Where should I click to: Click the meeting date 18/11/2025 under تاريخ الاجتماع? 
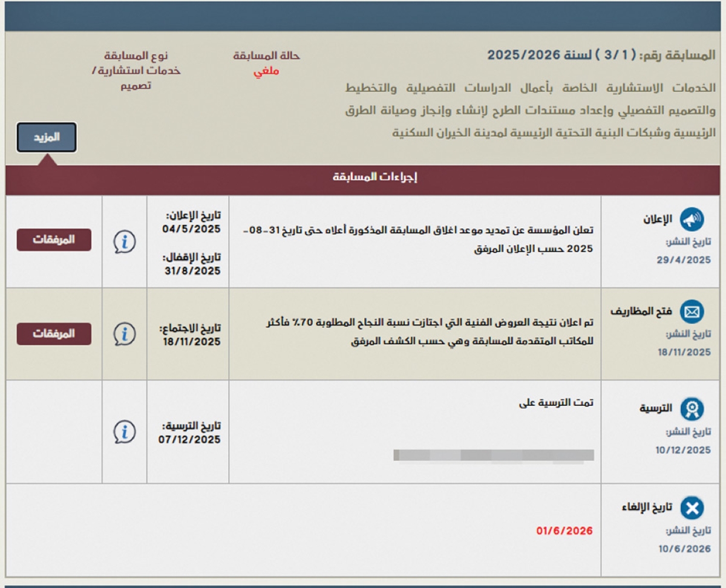[191, 342]
